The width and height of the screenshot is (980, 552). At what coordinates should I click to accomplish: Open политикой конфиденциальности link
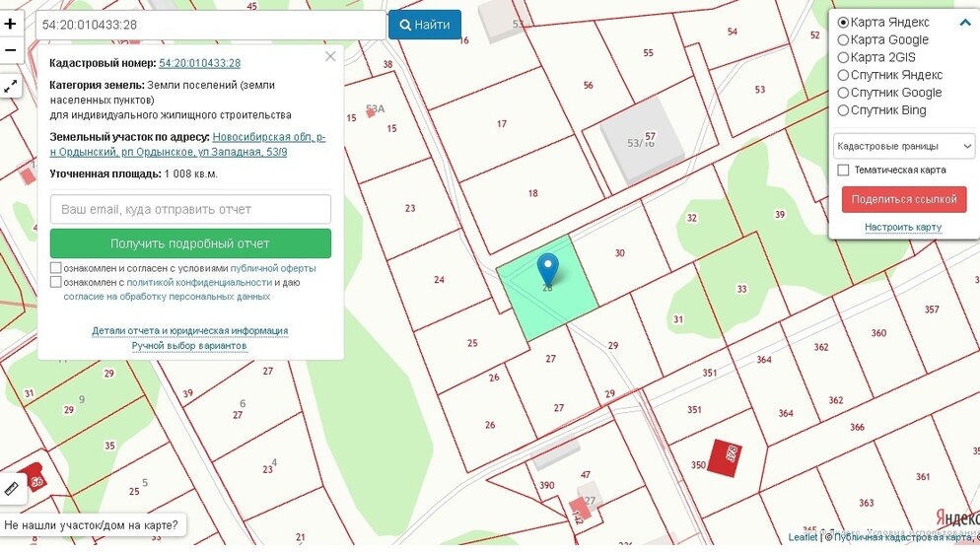(x=199, y=283)
